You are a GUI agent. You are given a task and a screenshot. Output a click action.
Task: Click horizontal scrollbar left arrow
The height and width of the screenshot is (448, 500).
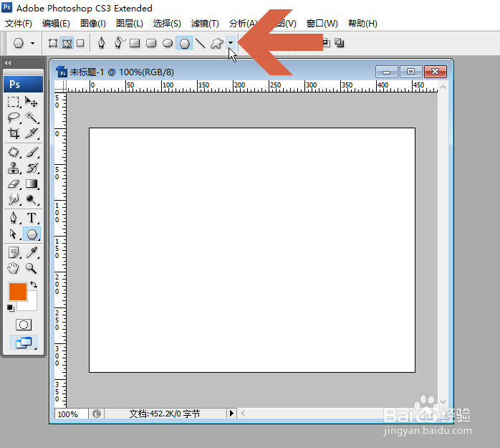pyautogui.click(x=243, y=413)
